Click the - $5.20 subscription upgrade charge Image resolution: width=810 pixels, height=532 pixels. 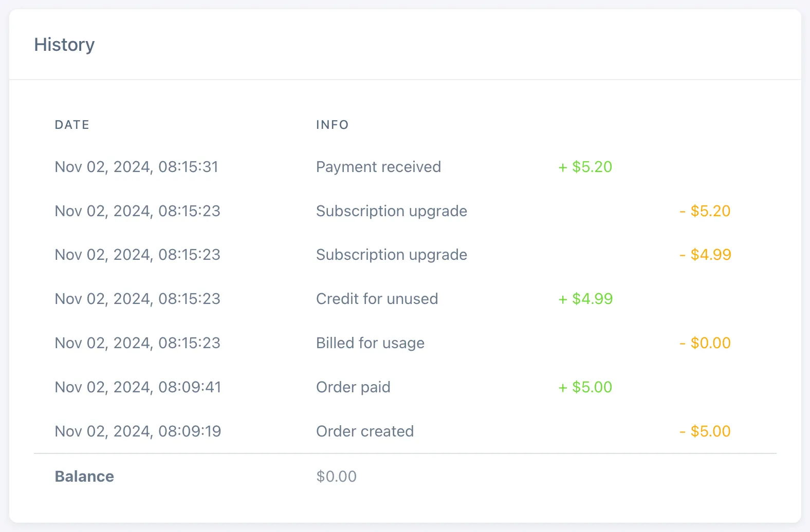pos(705,211)
